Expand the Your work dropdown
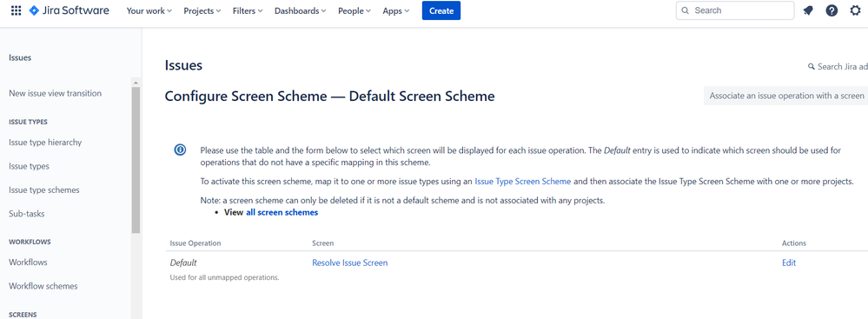868x319 pixels. [x=149, y=10]
